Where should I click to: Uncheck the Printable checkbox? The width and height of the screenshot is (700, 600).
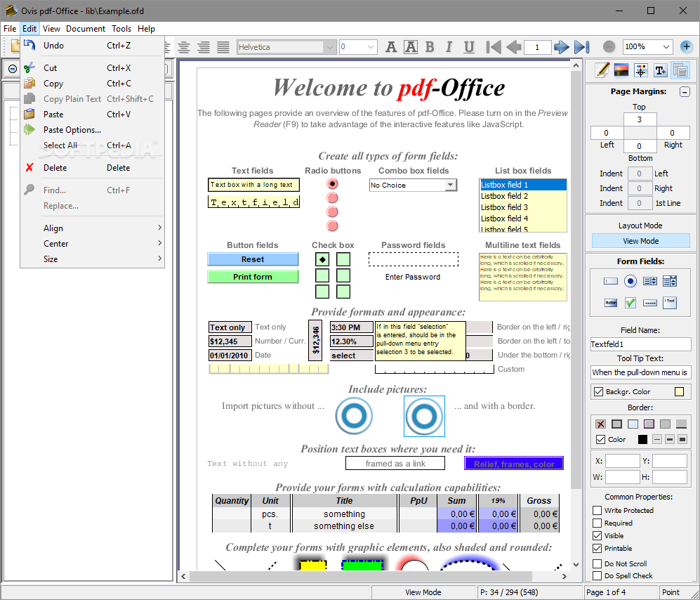point(597,548)
